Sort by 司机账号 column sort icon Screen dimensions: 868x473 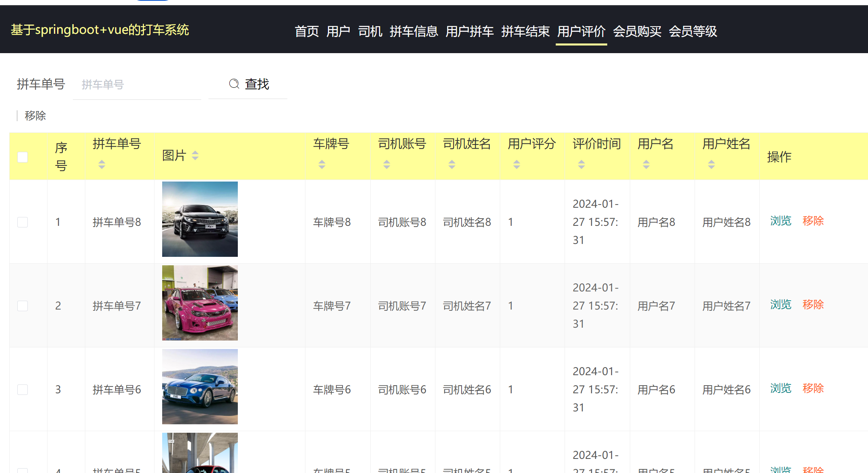coord(386,164)
